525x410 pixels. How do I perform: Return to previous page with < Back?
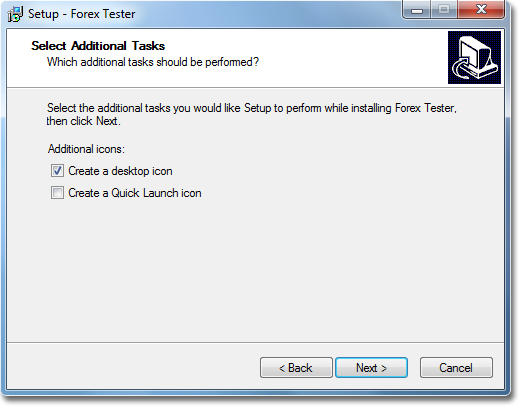(296, 368)
